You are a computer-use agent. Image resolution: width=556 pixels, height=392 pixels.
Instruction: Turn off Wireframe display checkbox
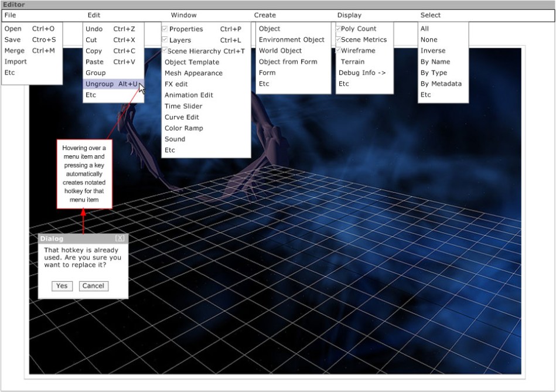click(x=338, y=51)
